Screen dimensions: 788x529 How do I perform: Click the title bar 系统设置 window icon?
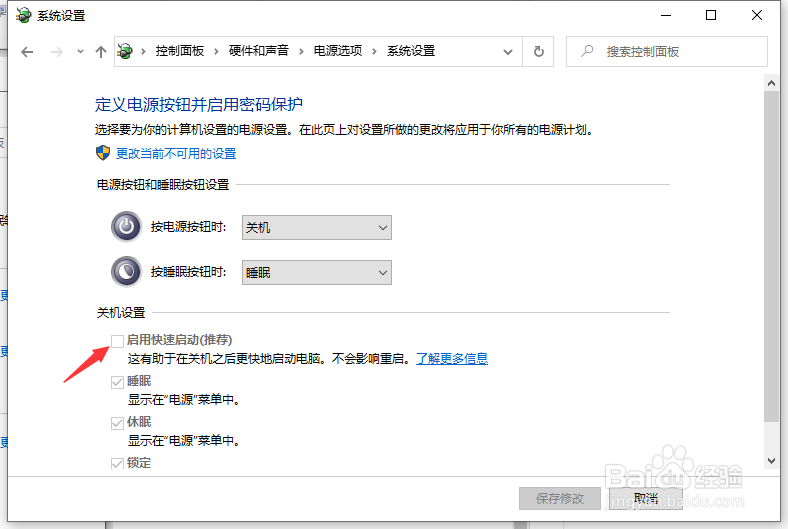[x=24, y=16]
